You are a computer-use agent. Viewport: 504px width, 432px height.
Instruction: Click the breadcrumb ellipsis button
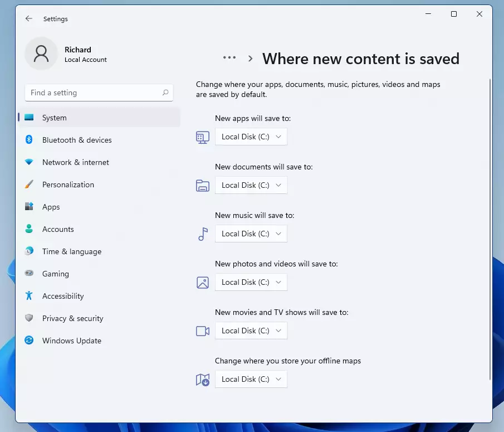click(x=229, y=58)
